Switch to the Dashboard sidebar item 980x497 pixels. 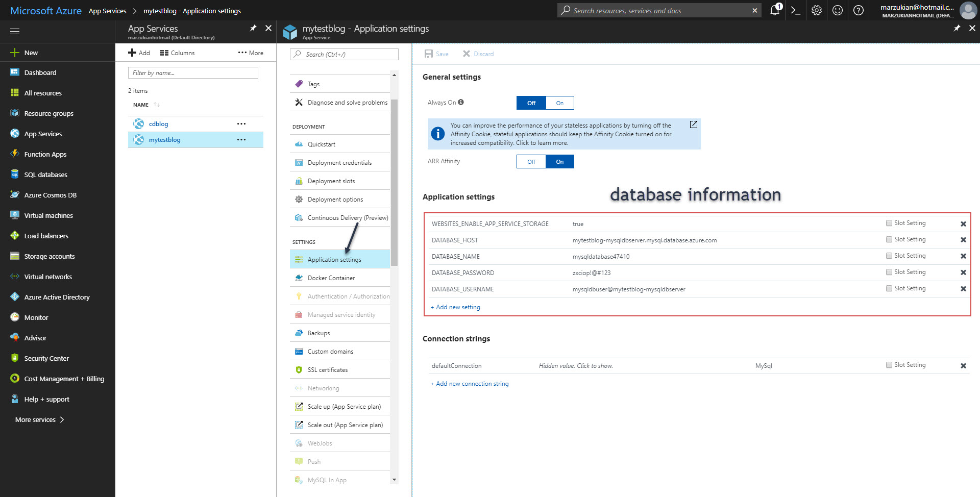pos(40,72)
